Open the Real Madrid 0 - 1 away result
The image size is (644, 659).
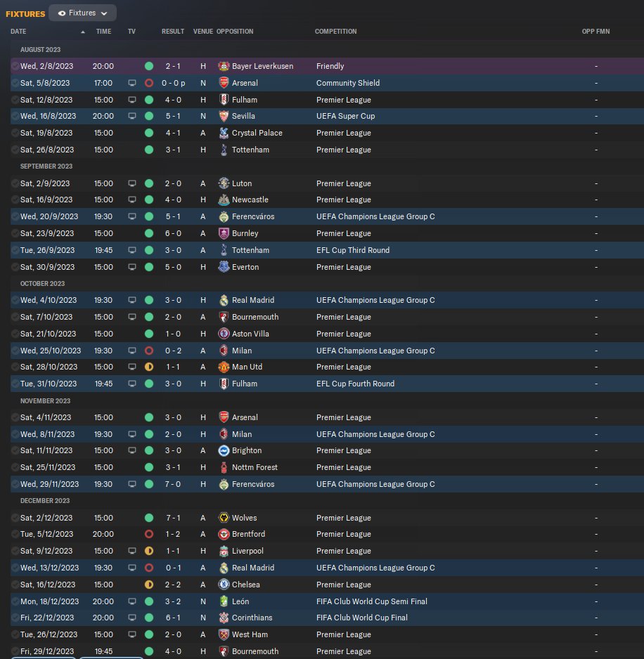[x=173, y=568]
